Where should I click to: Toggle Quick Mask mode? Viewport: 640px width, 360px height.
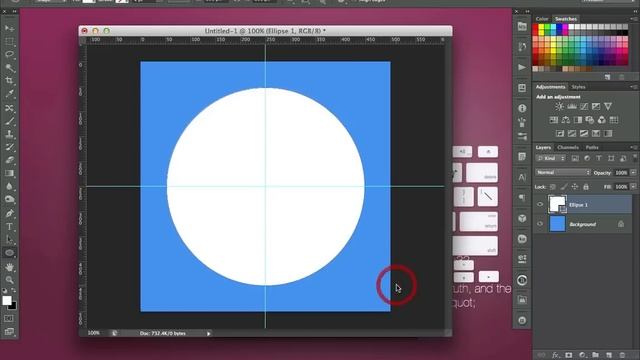click(x=9, y=318)
